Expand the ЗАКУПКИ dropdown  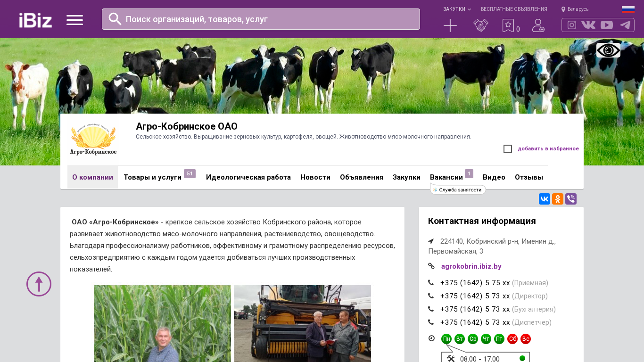[457, 9]
